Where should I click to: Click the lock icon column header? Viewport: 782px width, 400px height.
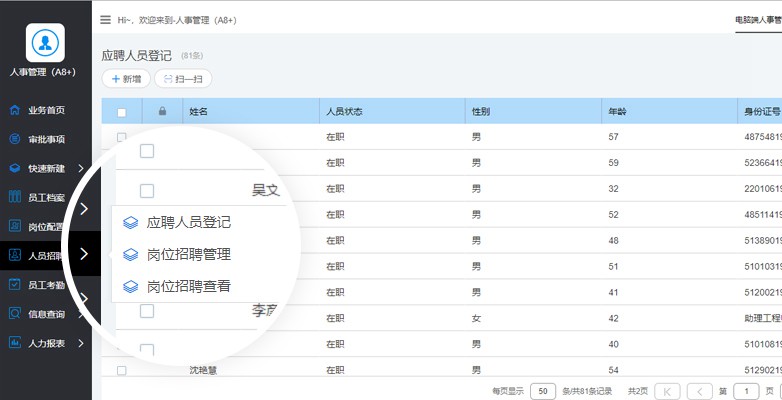(x=162, y=111)
